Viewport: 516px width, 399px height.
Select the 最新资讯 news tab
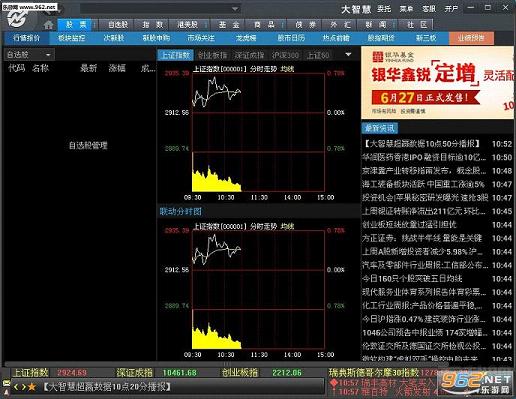[x=379, y=128]
